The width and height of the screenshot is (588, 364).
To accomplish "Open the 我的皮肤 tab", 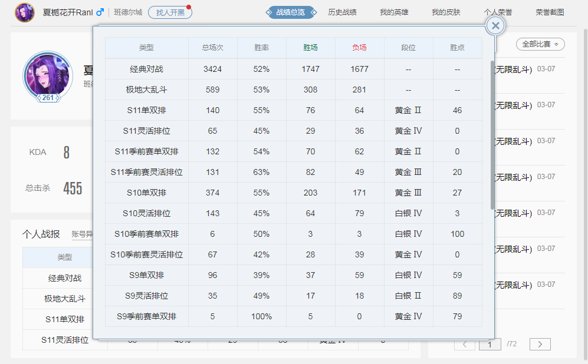I will click(x=446, y=12).
